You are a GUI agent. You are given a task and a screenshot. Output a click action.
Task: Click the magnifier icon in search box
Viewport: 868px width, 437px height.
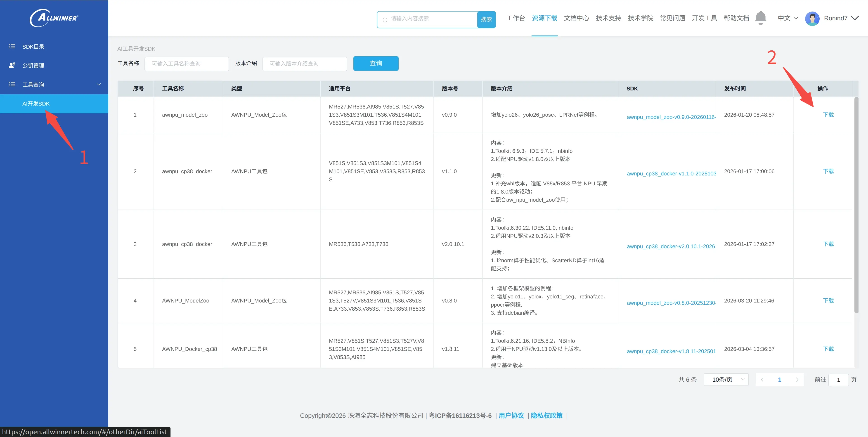(x=385, y=20)
